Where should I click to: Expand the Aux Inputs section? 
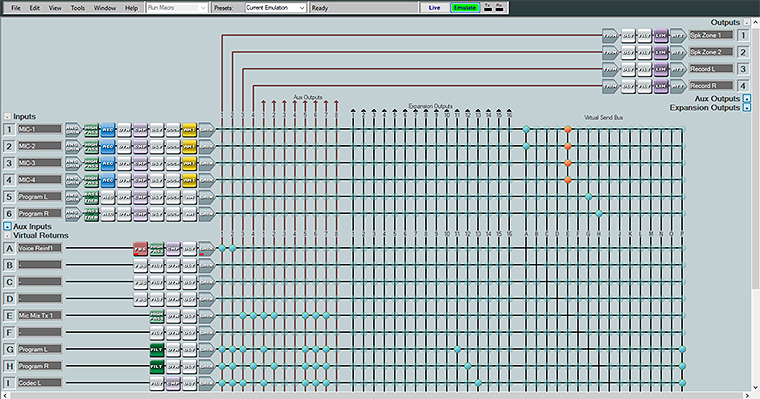tap(7, 226)
